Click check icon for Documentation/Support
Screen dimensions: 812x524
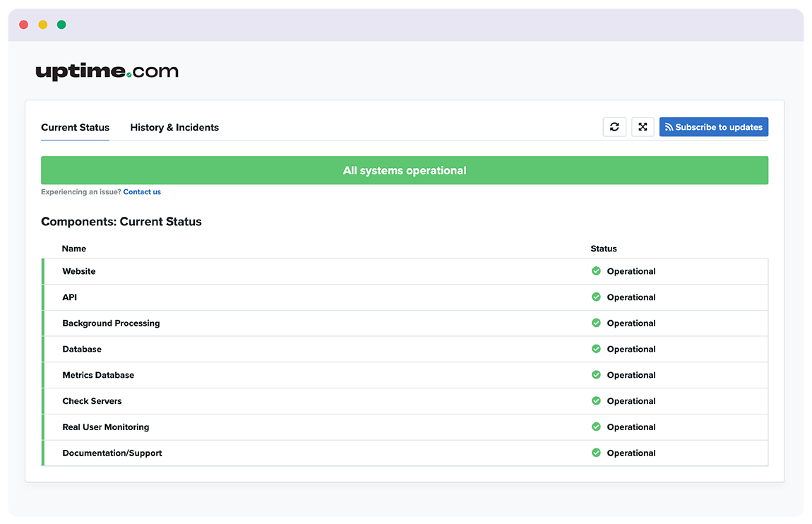click(596, 453)
